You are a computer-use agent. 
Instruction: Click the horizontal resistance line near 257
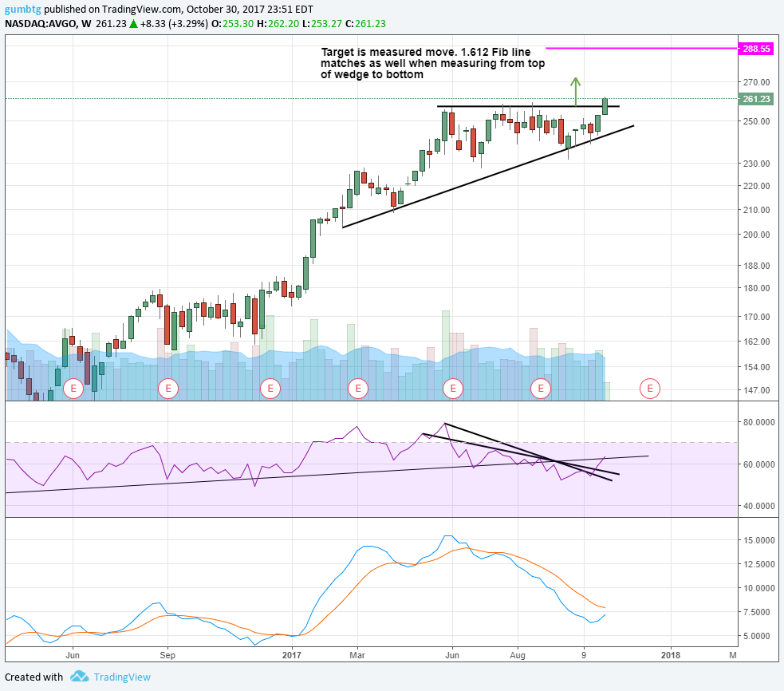[528, 106]
